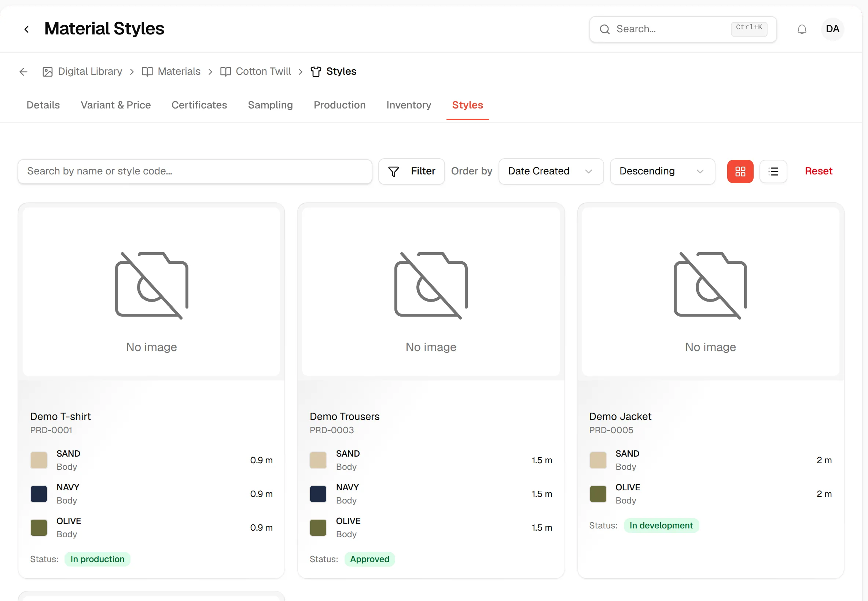Open the Cotton Twill breadcrumb link

point(263,71)
